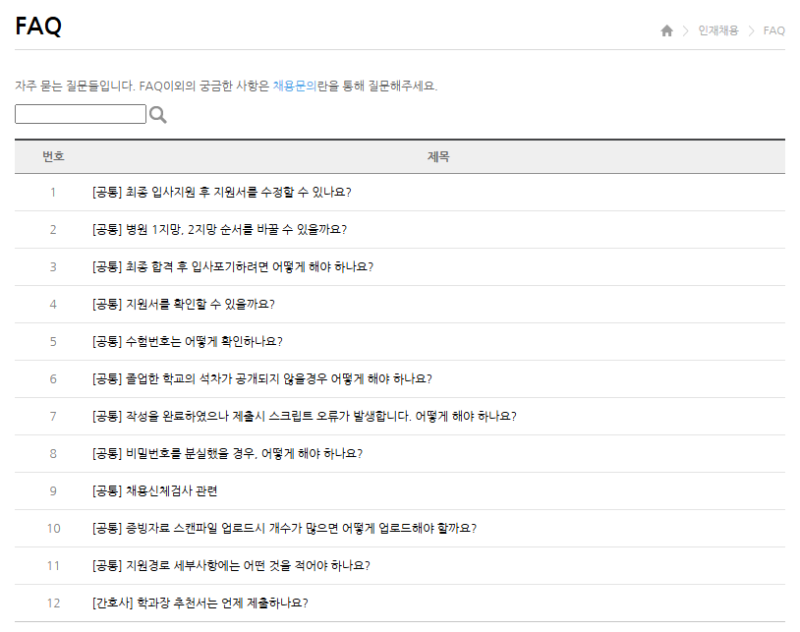Open question about 비밀번호를 분실했을 경우

pos(227,453)
